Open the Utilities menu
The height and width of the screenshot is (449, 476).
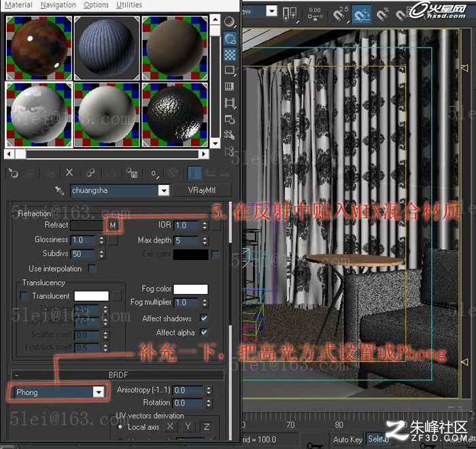point(129,5)
